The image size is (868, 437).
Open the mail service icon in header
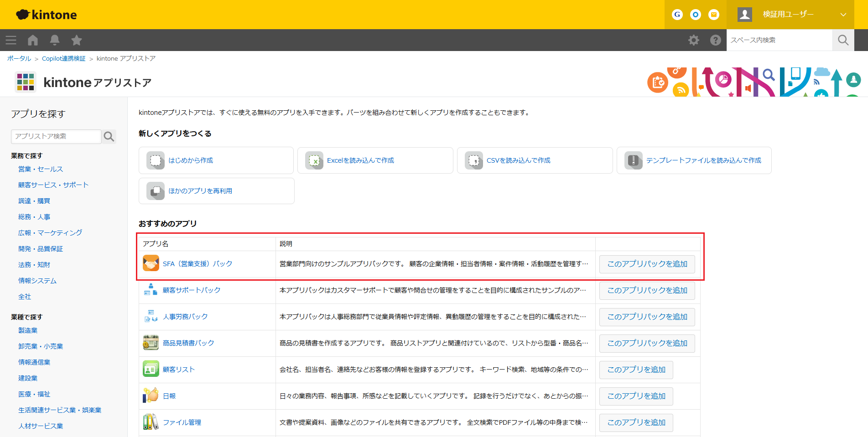click(x=714, y=15)
